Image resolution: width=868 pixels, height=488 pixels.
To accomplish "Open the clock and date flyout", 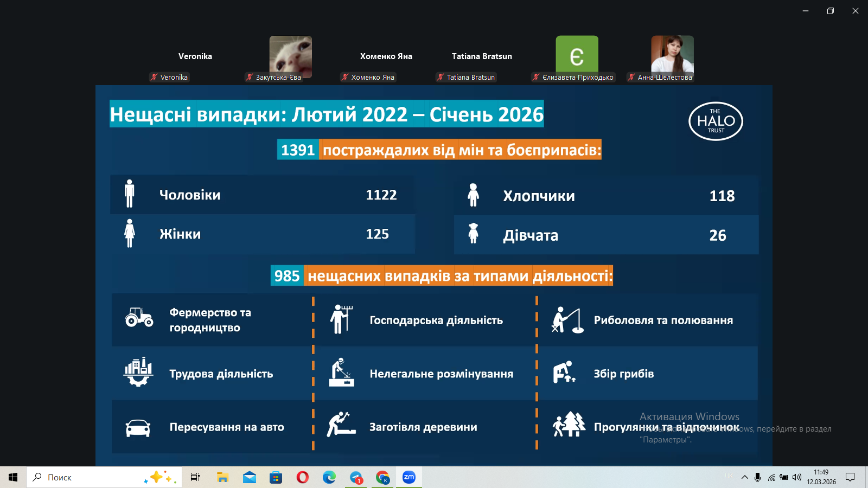I will tap(821, 477).
